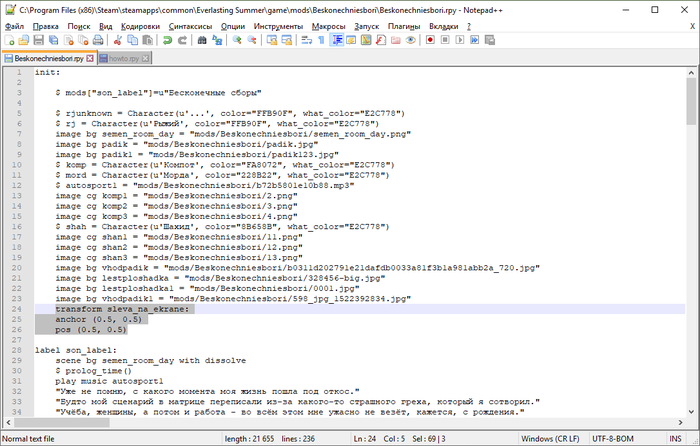Click the Paste toolbar icon
This screenshot has width=700, height=446.
point(147,40)
